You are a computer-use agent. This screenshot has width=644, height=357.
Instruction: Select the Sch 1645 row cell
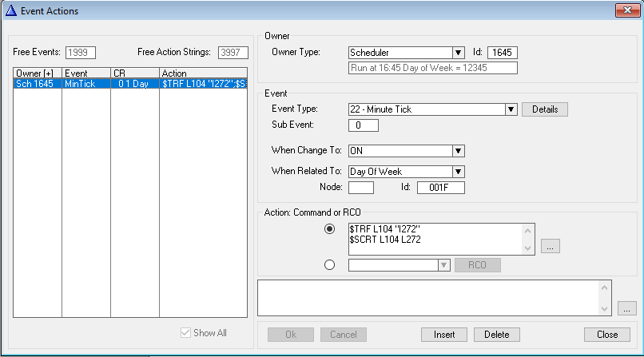(x=38, y=84)
